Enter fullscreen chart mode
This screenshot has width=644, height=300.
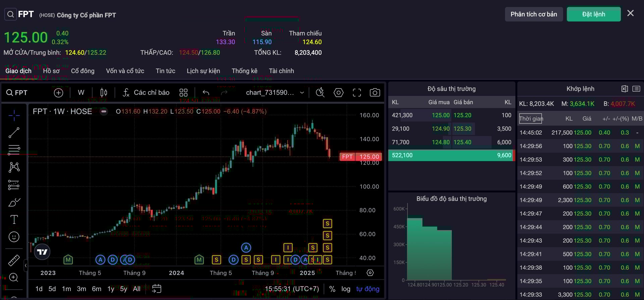[x=357, y=92]
